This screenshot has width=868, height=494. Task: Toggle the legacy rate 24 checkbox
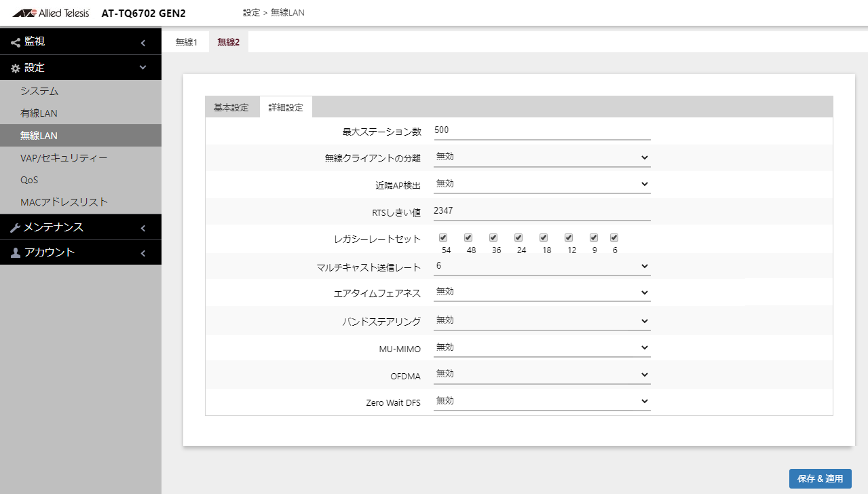pyautogui.click(x=518, y=237)
